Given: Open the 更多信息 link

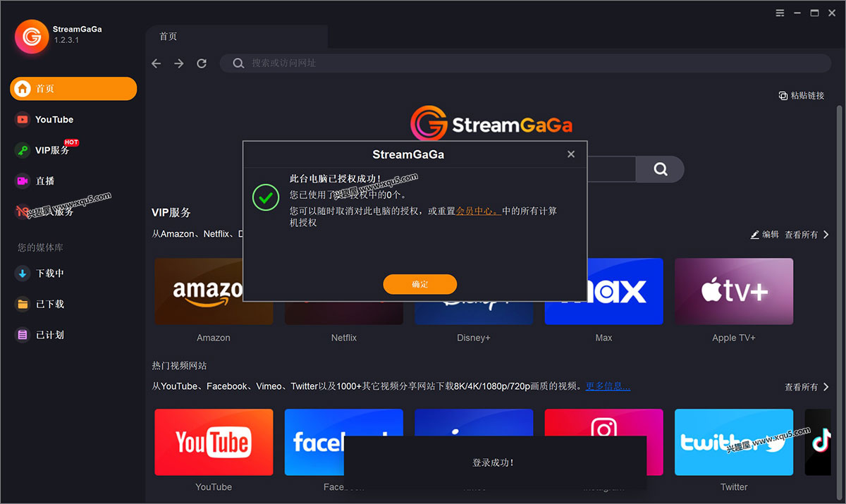Looking at the screenshot, I should point(608,386).
